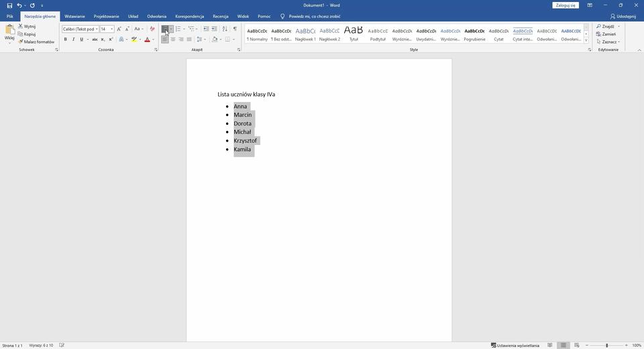Expand the Styles gallery
Screen dimensions: 644x349
586,40
